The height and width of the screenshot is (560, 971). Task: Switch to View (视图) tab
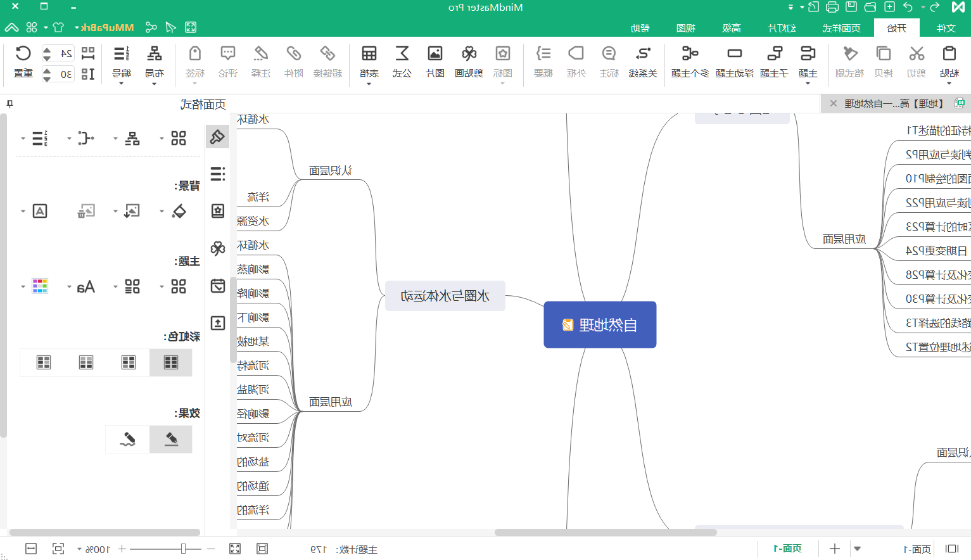pos(686,28)
